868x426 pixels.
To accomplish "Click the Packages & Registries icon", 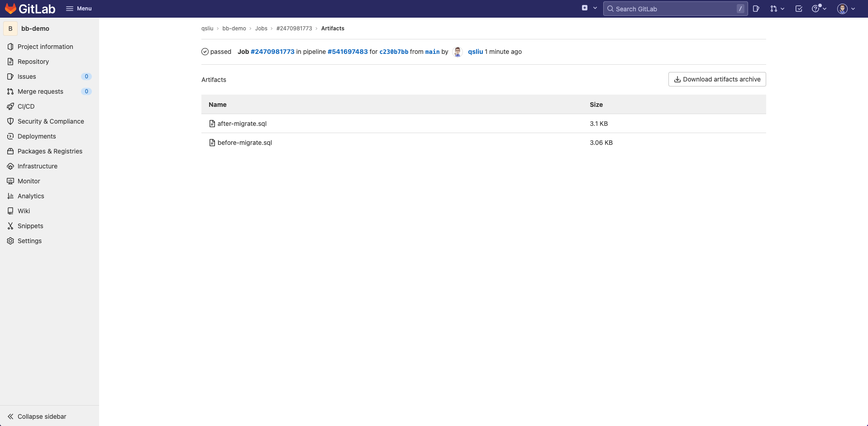I will click(10, 151).
